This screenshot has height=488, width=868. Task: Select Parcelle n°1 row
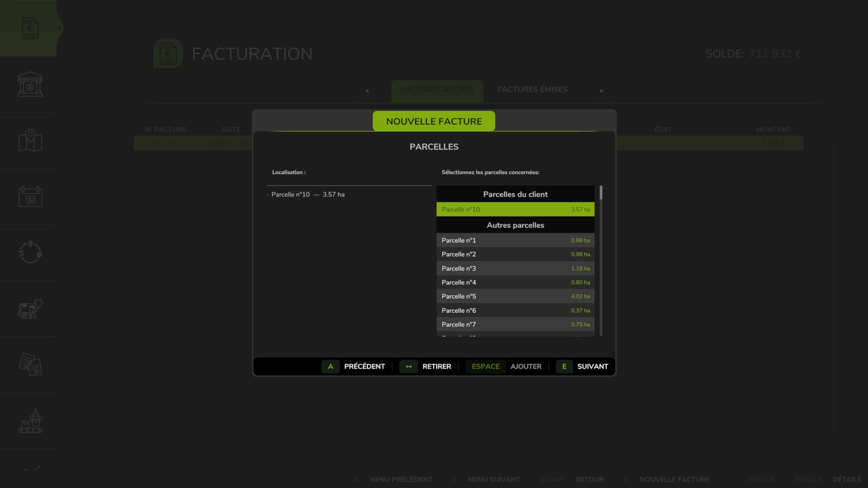[515, 240]
